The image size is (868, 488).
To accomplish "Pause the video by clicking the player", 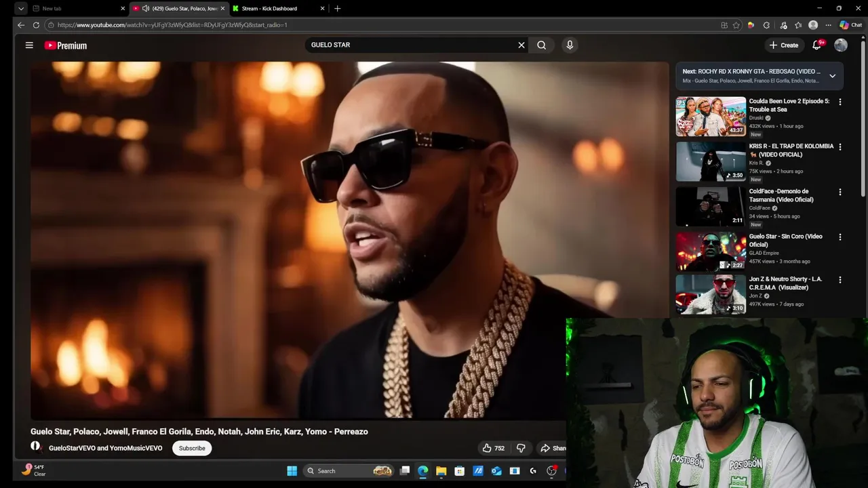I will 349,241.
